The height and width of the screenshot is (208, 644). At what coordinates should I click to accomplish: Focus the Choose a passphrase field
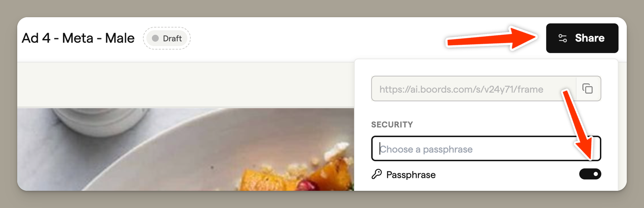(486, 148)
